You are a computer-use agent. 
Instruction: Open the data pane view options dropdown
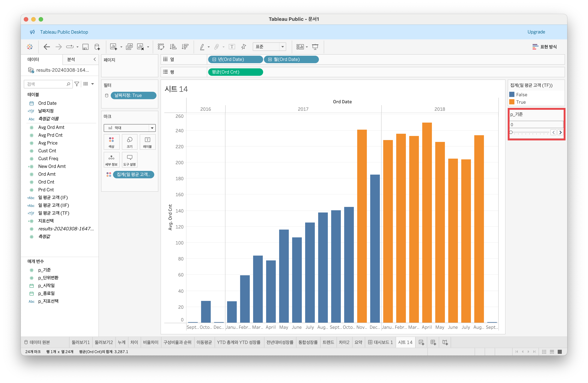coord(92,84)
